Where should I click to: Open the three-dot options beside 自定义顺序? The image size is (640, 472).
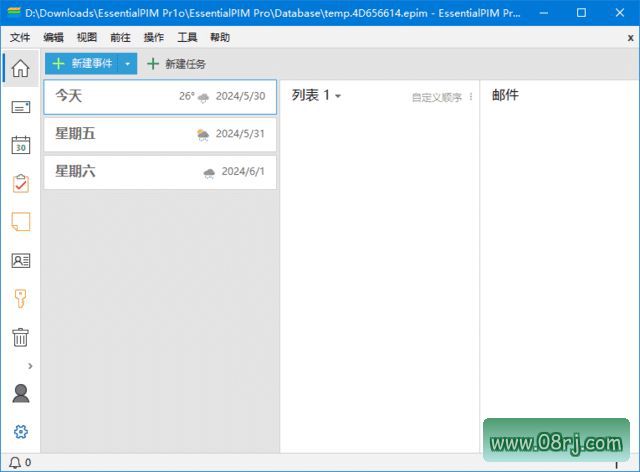tap(471, 97)
